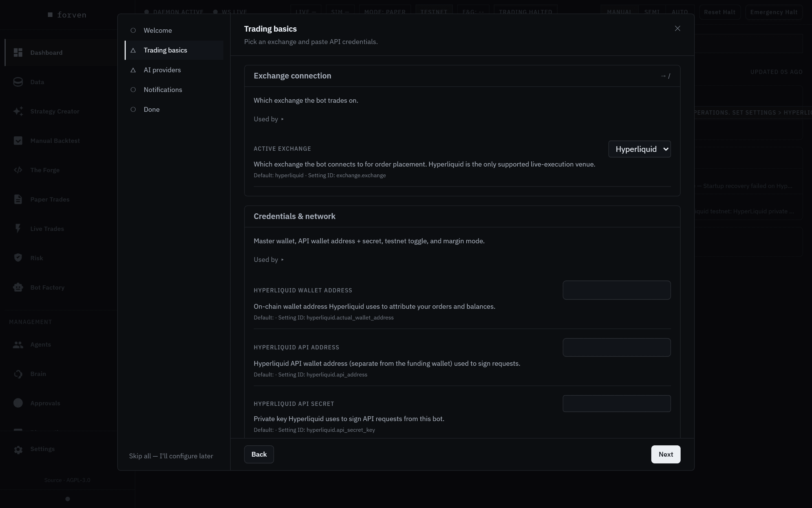Select the Trading basics step
The height and width of the screenshot is (508, 812).
pos(174,51)
